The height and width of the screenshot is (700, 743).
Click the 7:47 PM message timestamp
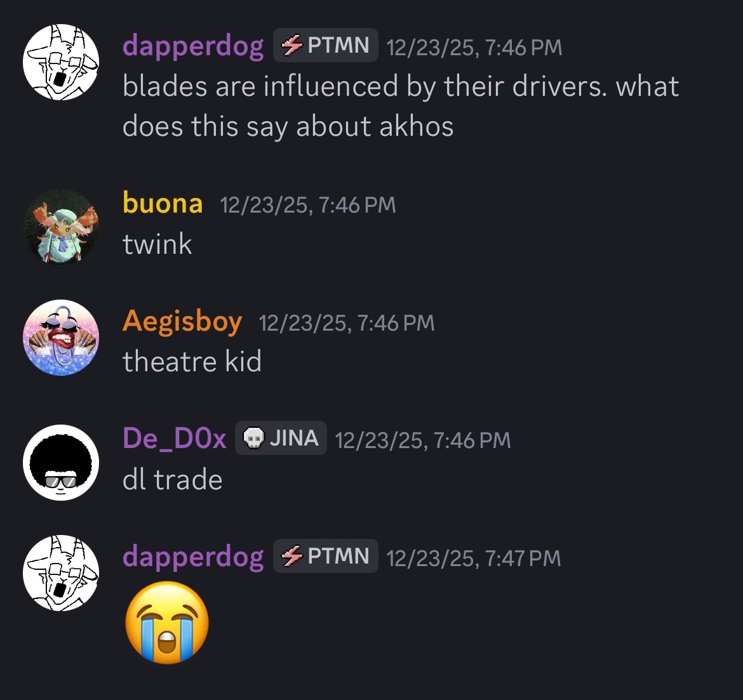click(473, 558)
